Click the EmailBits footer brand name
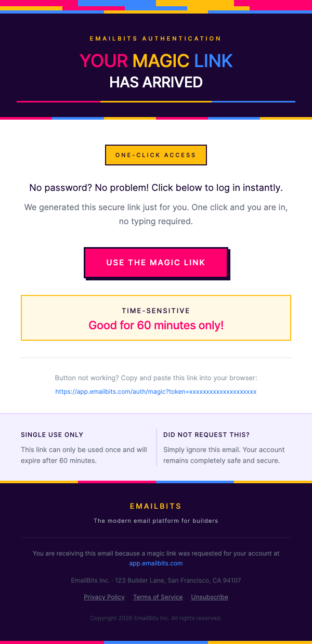312x644 pixels. (x=156, y=506)
